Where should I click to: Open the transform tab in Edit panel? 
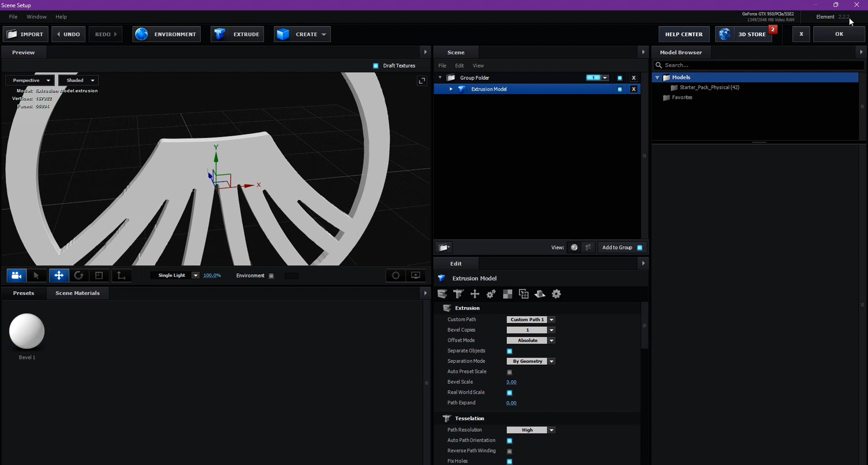pyautogui.click(x=475, y=294)
